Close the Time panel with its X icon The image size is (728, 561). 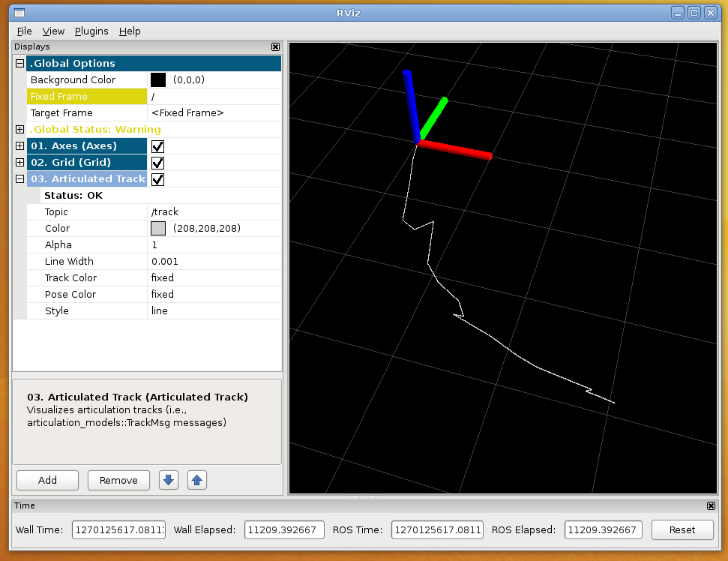711,506
